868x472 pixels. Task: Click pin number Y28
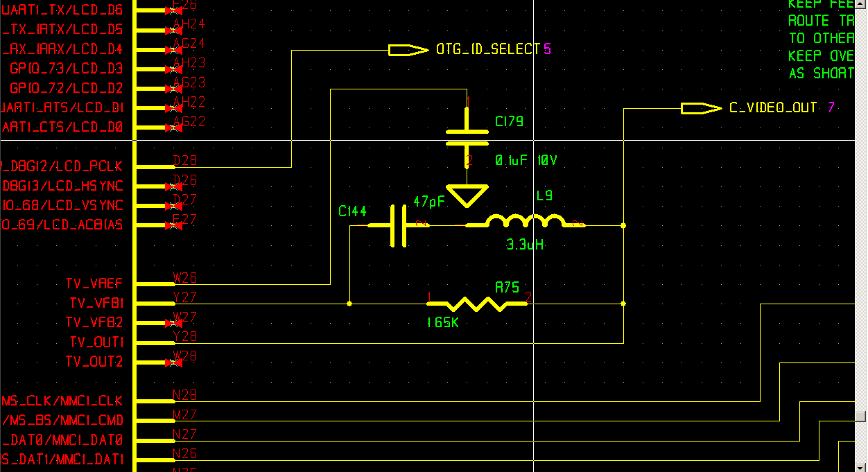tap(185, 336)
